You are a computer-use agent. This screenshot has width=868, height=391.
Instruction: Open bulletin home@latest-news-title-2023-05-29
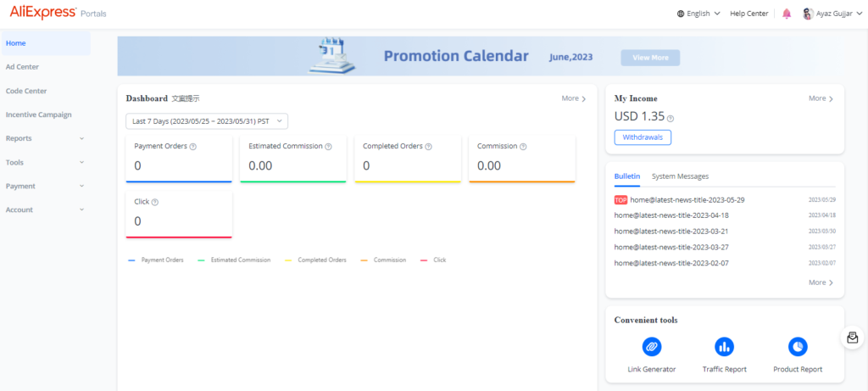coord(687,200)
